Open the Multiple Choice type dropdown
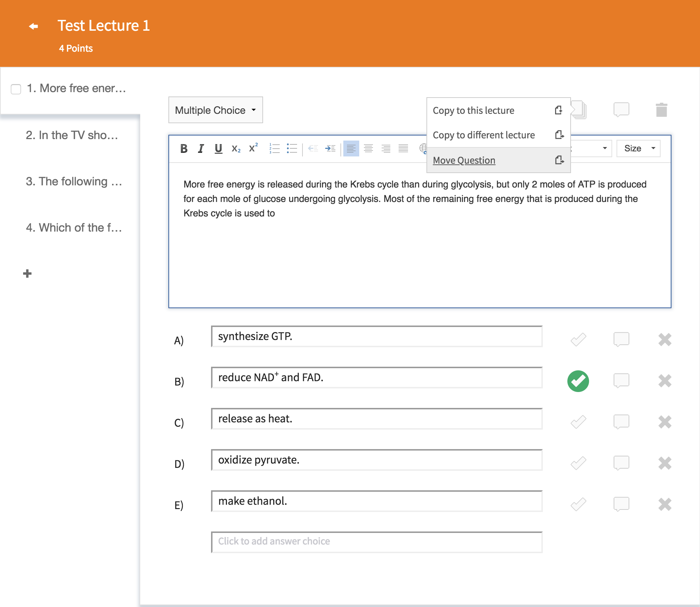 [215, 110]
